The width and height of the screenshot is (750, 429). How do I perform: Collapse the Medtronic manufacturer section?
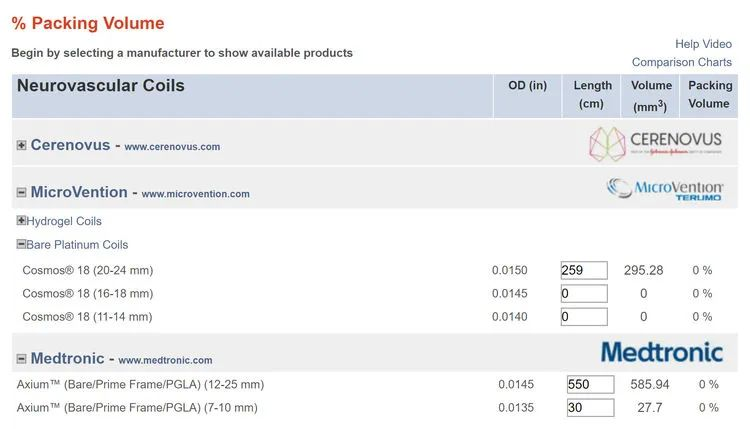coord(22,359)
